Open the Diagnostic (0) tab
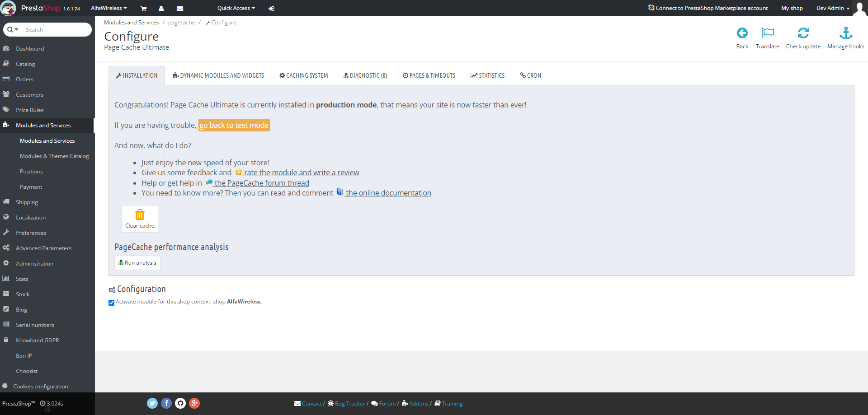This screenshot has height=415, width=868. [x=365, y=75]
